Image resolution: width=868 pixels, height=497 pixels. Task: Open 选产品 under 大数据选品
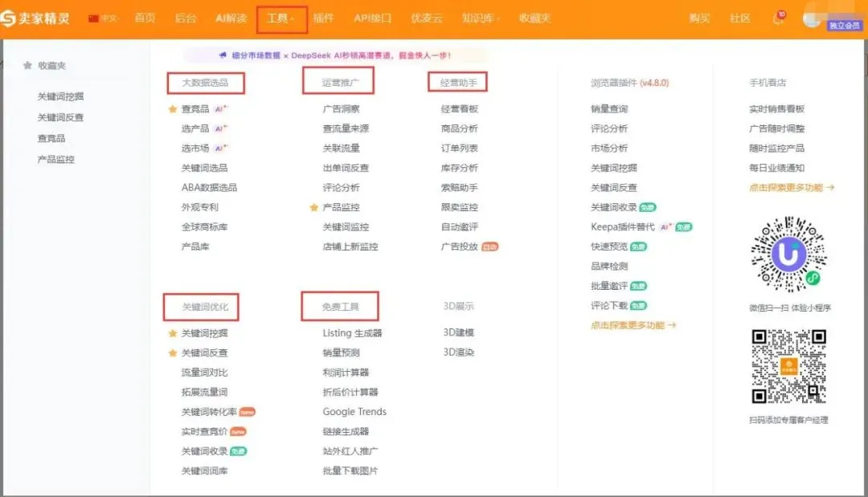click(x=195, y=128)
